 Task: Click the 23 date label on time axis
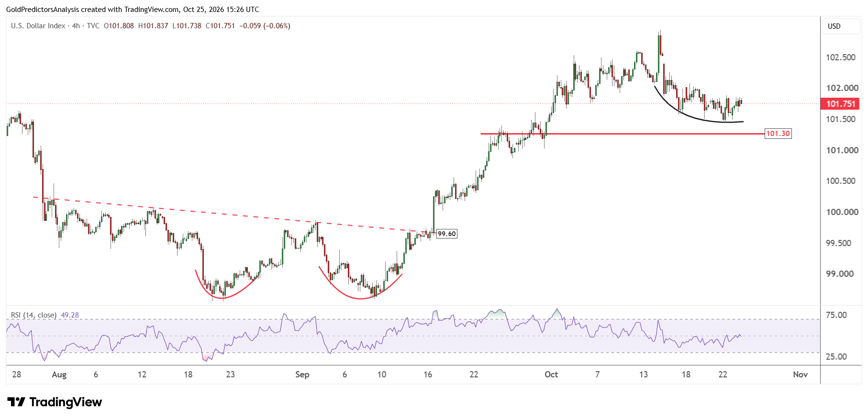(231, 375)
